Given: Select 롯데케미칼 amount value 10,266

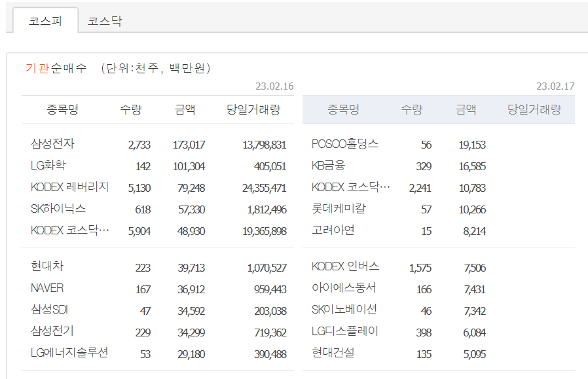Looking at the screenshot, I should [472, 209].
